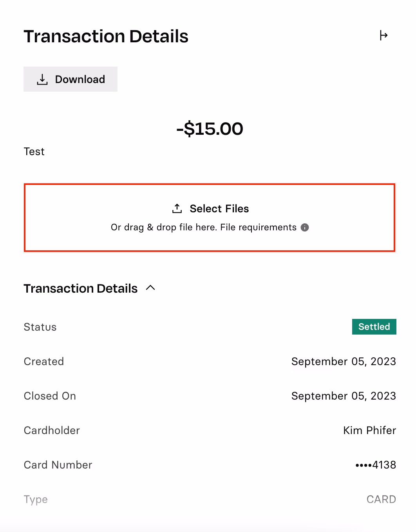This screenshot has width=416, height=532.
Task: Select the cardholder name Kim Phifer
Action: point(369,430)
